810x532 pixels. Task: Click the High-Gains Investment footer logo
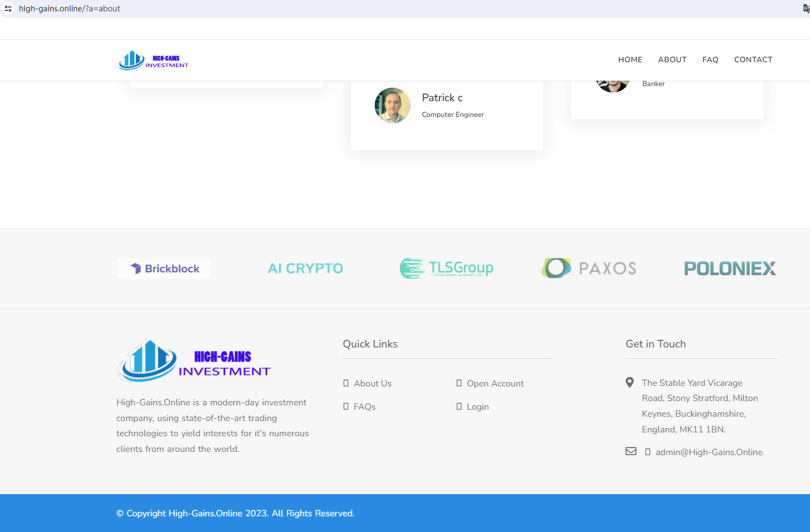click(194, 361)
